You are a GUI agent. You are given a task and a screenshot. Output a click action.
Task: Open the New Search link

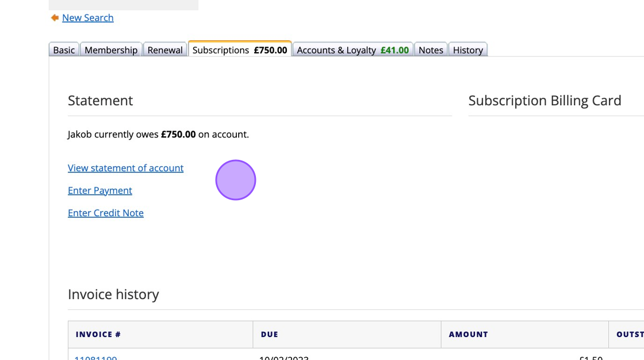click(87, 18)
